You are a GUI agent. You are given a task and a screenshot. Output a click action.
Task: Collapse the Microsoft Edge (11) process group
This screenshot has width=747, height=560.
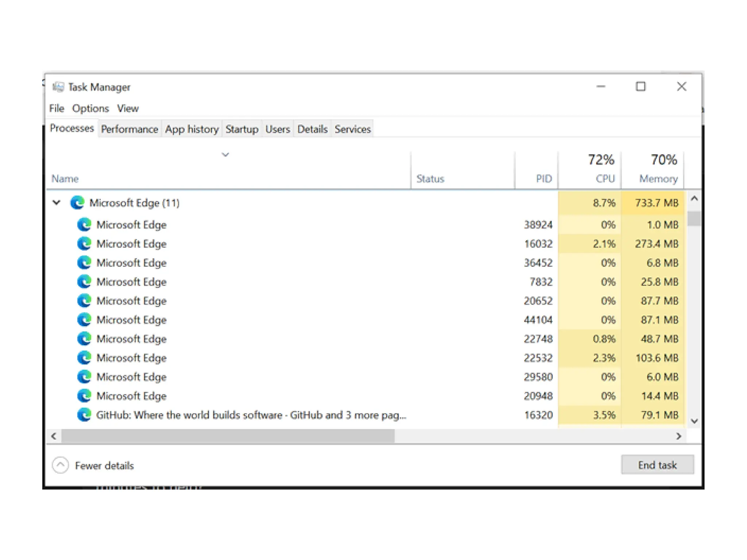click(x=57, y=203)
